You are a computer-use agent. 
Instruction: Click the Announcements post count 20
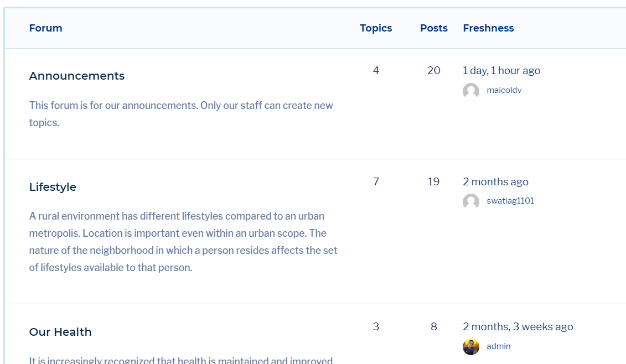[x=434, y=70]
